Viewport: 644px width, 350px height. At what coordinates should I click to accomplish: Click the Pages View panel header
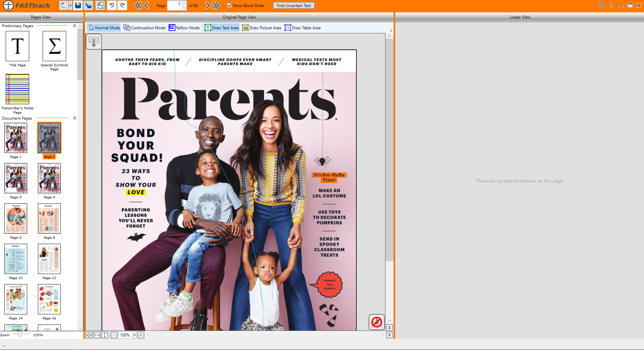(x=41, y=17)
